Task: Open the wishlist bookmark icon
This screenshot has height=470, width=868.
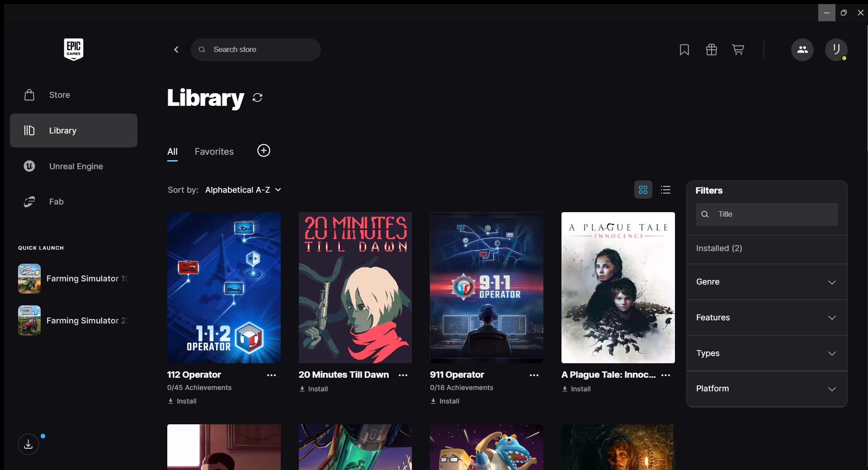Action: click(x=684, y=49)
